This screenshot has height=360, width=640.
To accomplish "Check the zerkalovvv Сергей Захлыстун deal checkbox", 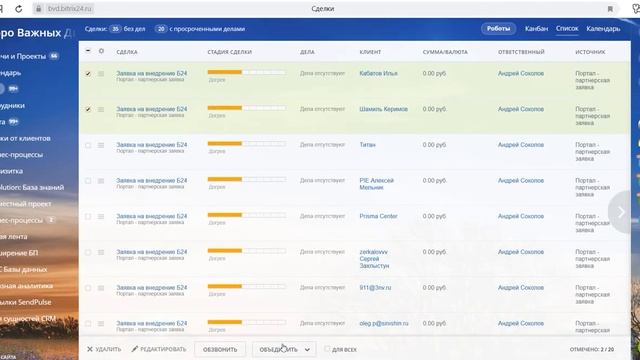I will coord(88,252).
